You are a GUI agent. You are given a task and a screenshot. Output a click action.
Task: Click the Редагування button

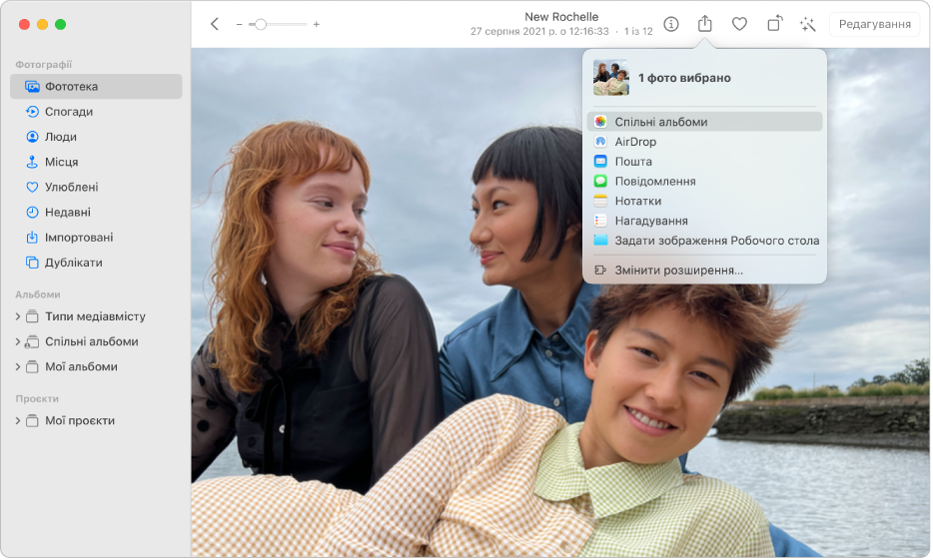pyautogui.click(x=873, y=24)
